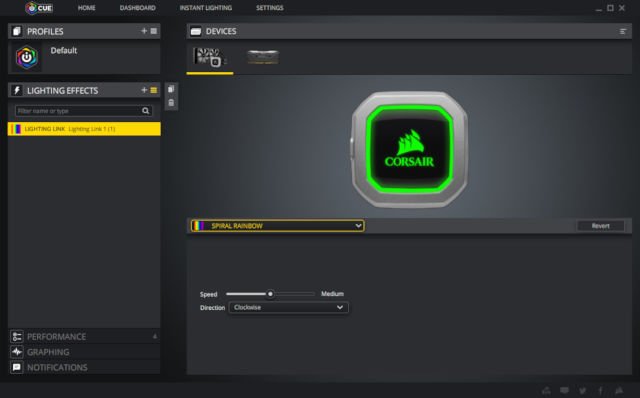Expand the Spiral Rainbow effect dropdown

click(278, 226)
